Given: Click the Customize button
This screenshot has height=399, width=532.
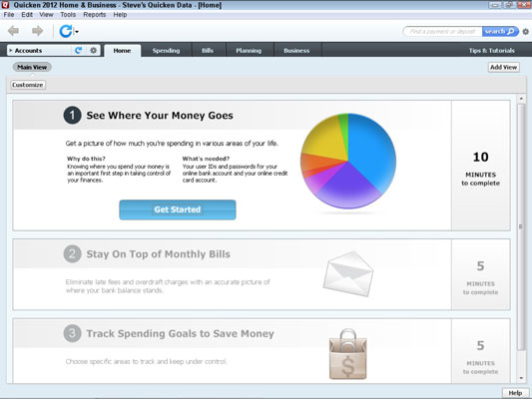Looking at the screenshot, I should [x=28, y=85].
